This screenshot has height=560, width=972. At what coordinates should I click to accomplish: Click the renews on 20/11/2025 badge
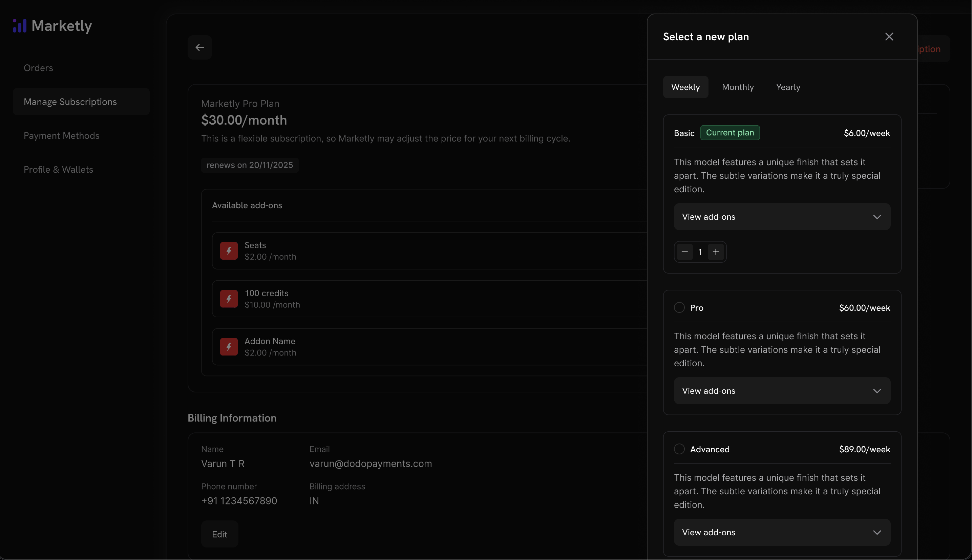tap(249, 165)
